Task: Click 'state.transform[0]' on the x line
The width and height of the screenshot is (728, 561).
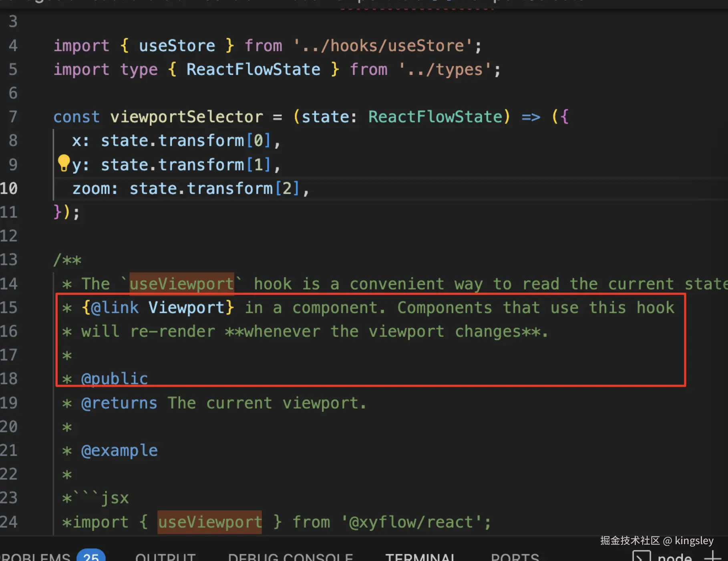Action: coord(186,141)
